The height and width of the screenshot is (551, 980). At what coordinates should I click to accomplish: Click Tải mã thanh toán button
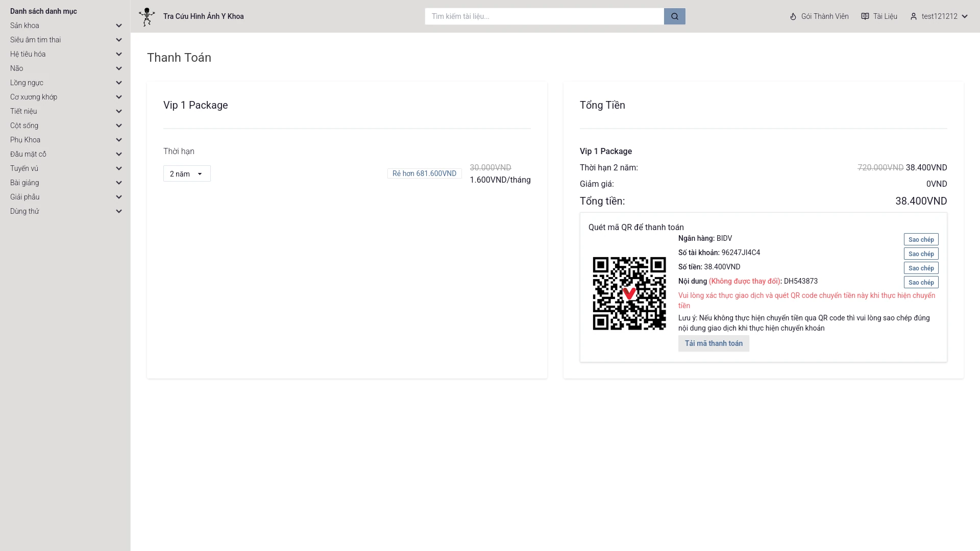(713, 343)
